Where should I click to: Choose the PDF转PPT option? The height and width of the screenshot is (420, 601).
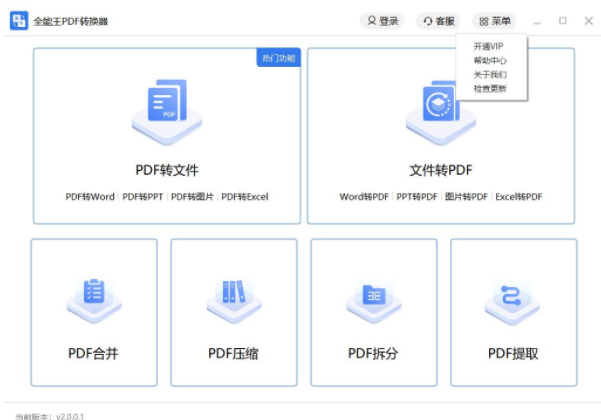click(143, 197)
